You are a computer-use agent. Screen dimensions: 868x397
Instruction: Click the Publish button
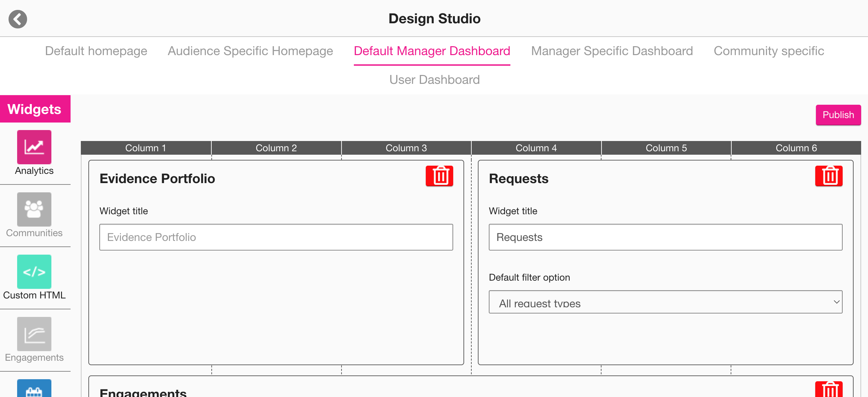click(838, 115)
